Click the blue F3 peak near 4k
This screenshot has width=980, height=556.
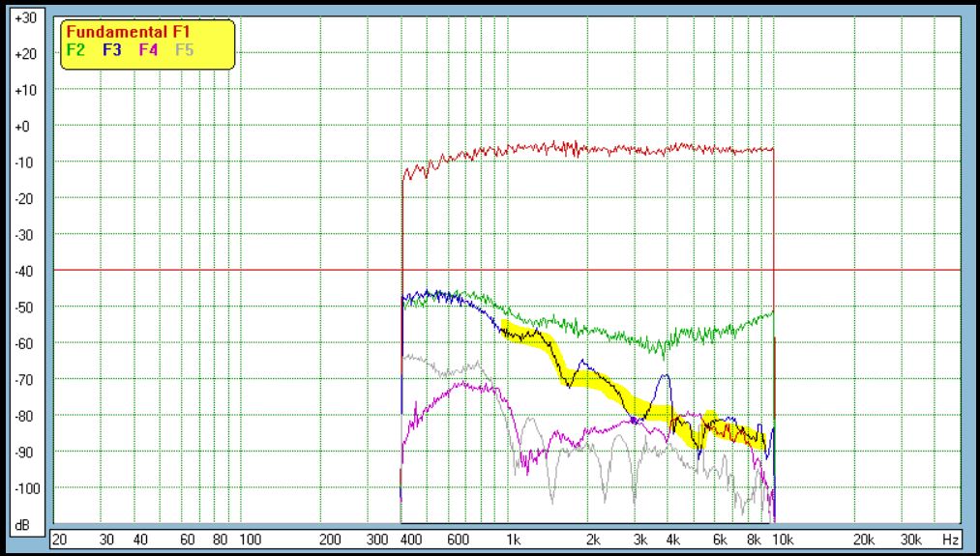click(x=667, y=375)
